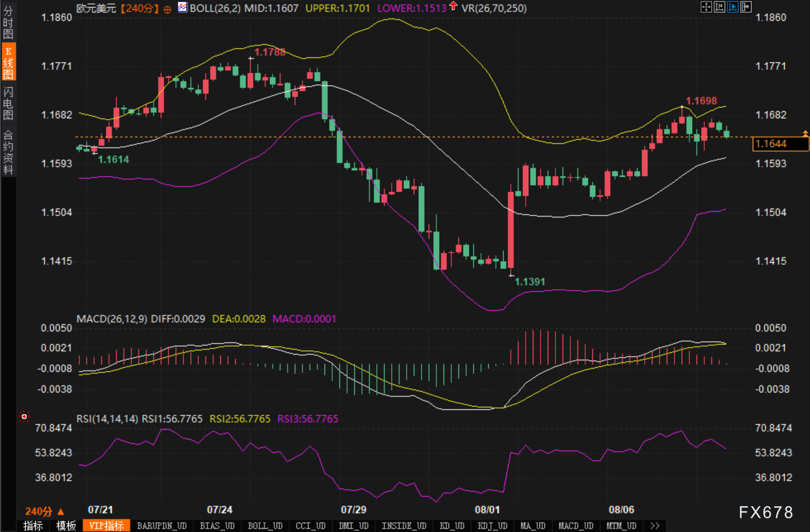
Task: Open 合约资料 from left sidebar
Action: point(8,152)
